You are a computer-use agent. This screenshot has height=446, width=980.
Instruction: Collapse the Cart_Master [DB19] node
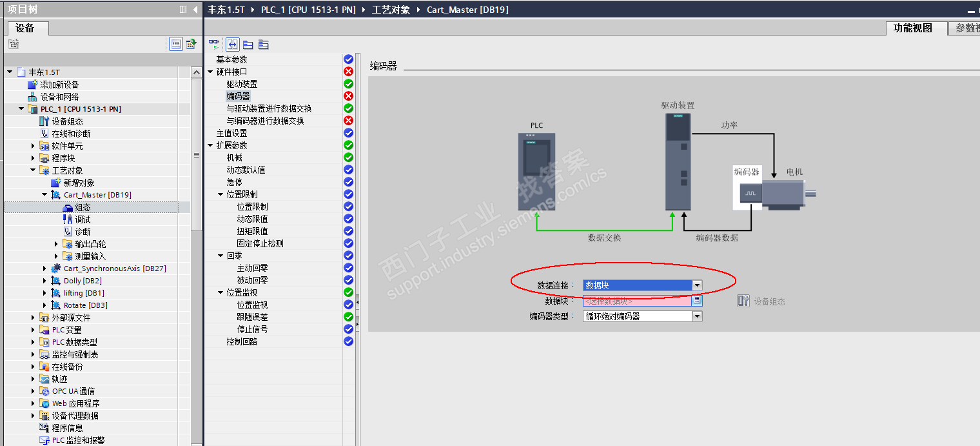point(44,195)
